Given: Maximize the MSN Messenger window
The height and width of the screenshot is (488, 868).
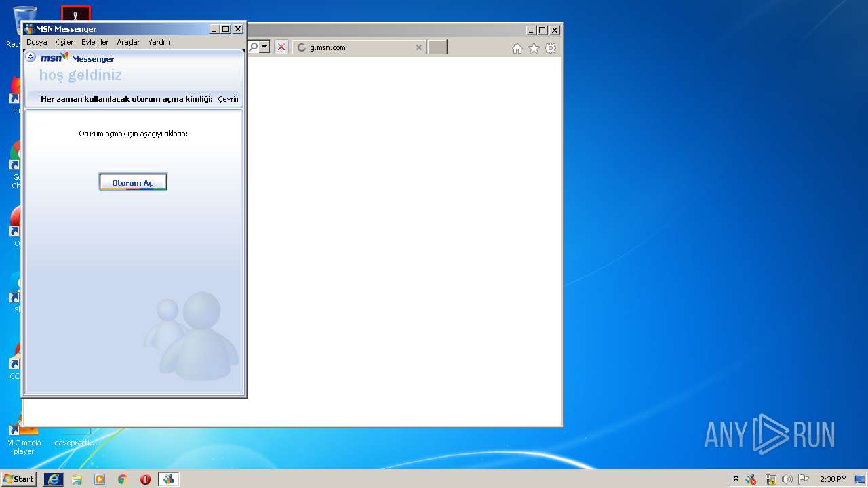Looking at the screenshot, I should 226,29.
